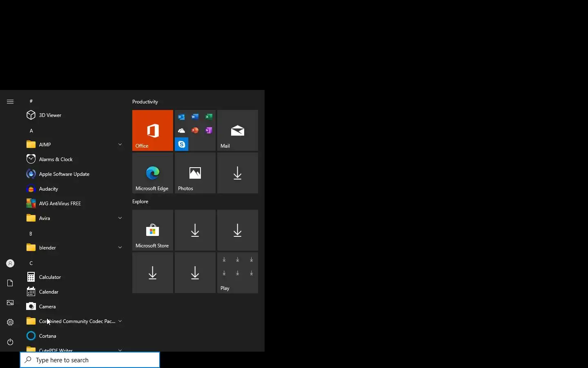Open the Pictures sidebar icon
The image size is (588, 368).
(10, 303)
